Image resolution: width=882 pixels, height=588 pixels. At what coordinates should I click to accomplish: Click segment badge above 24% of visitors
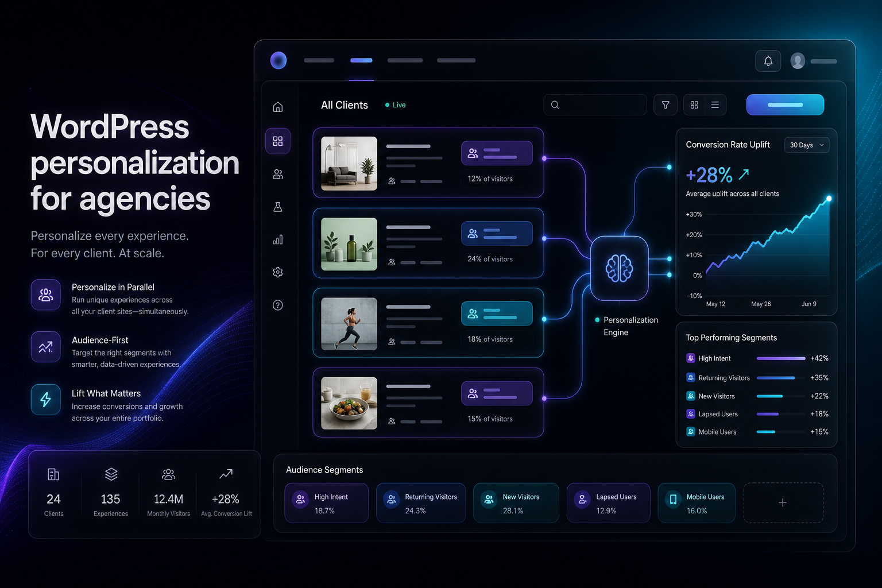tap(497, 234)
